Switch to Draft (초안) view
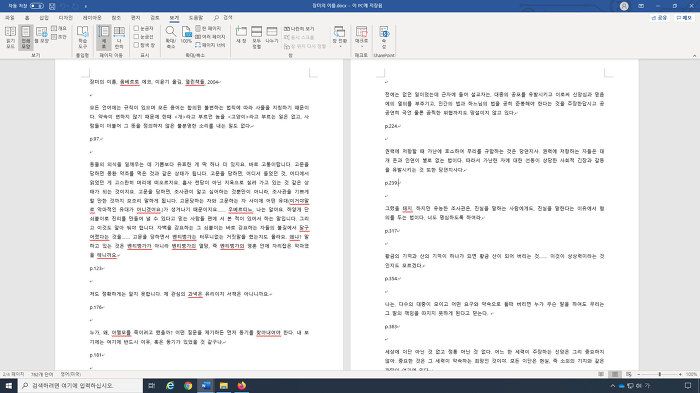 pyautogui.click(x=58, y=37)
